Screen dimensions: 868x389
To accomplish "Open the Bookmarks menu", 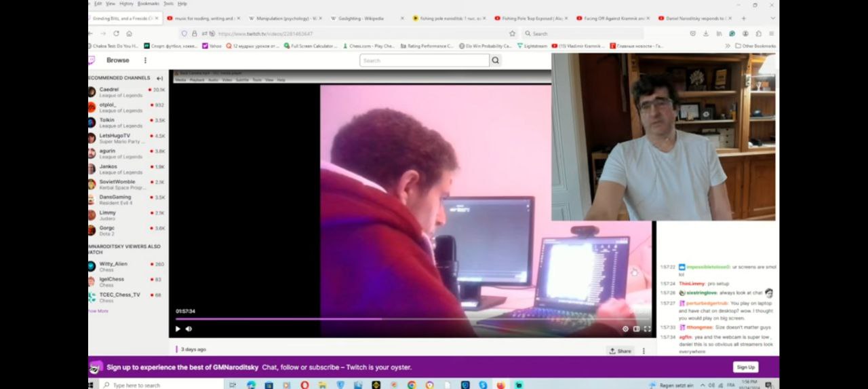I will click(148, 3).
